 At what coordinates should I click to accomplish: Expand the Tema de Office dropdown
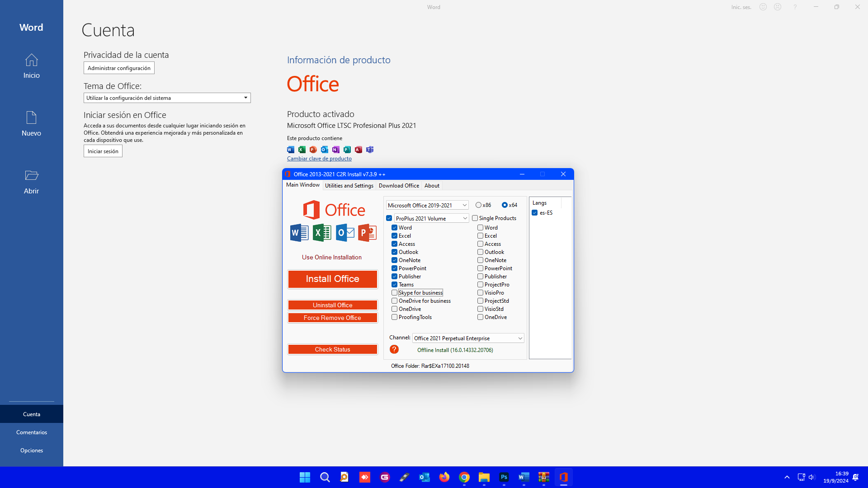coord(245,98)
